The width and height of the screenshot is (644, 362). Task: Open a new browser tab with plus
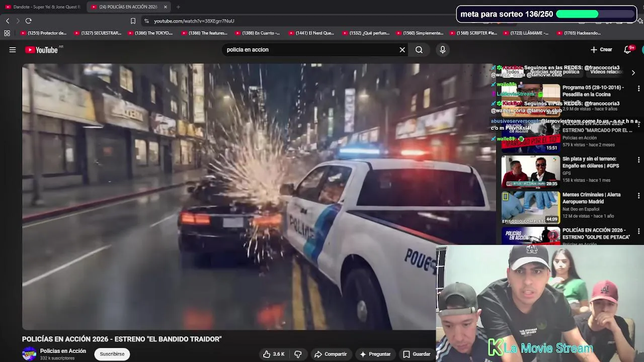[178, 7]
